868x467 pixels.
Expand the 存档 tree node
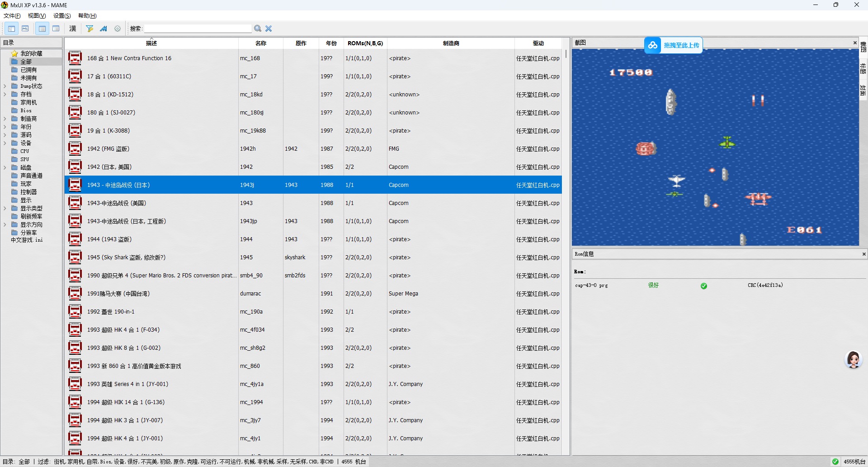click(5, 94)
